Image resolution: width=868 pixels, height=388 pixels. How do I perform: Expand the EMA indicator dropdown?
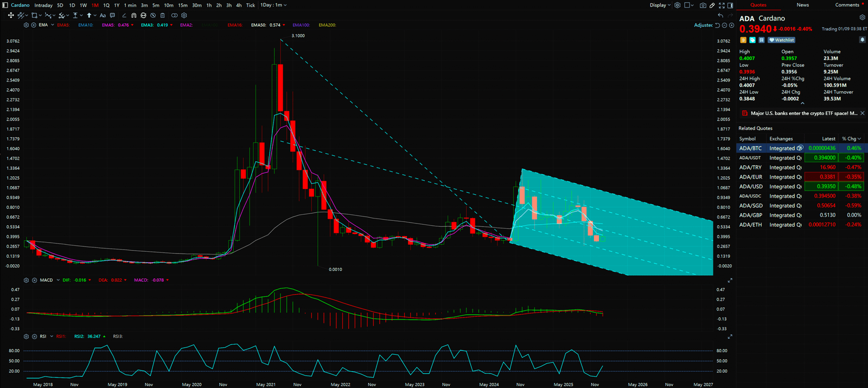pyautogui.click(x=53, y=25)
